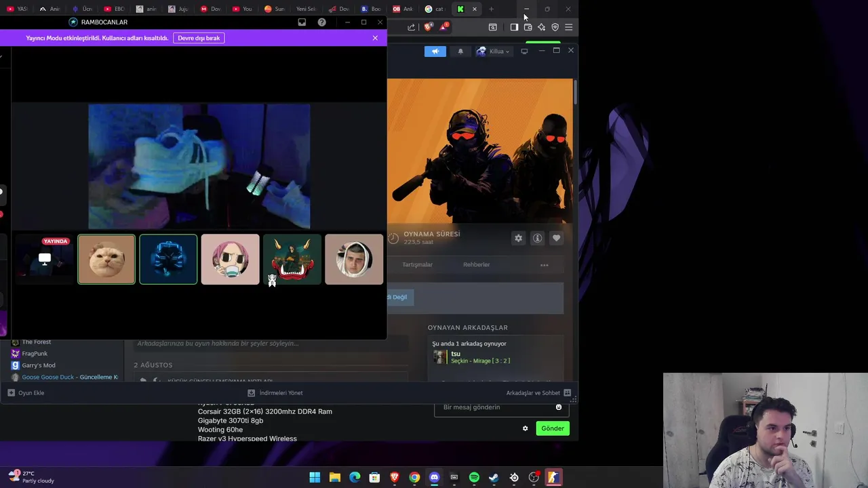Open Microsoft Edge from the taskbar
The image size is (868, 488).
coord(355,477)
